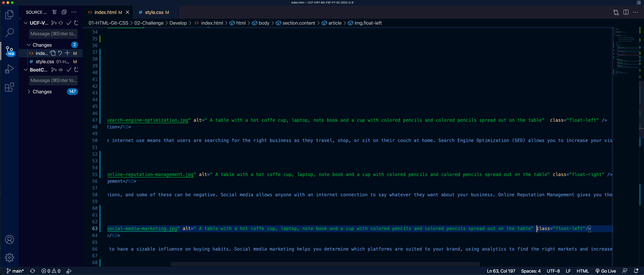Select section.content in breadcrumb

pyautogui.click(x=298, y=23)
